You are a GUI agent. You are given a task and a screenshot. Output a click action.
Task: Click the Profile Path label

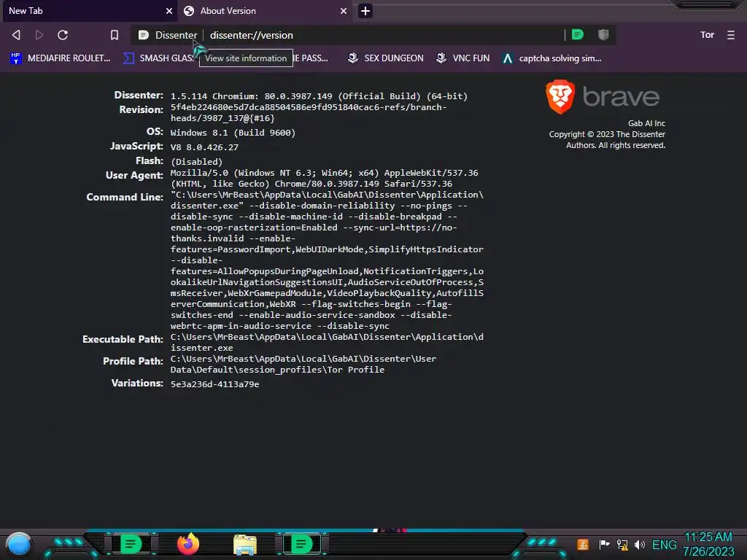(x=133, y=361)
